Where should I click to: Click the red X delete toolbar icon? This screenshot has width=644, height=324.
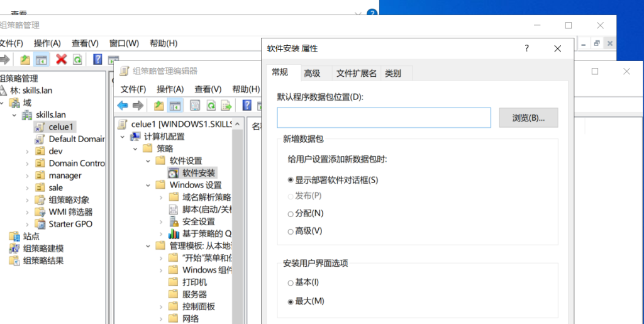pyautogui.click(x=61, y=59)
